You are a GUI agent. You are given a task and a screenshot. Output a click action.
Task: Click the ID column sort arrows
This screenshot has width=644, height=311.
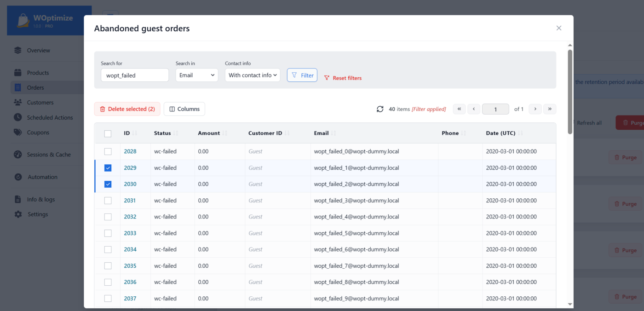tap(135, 133)
